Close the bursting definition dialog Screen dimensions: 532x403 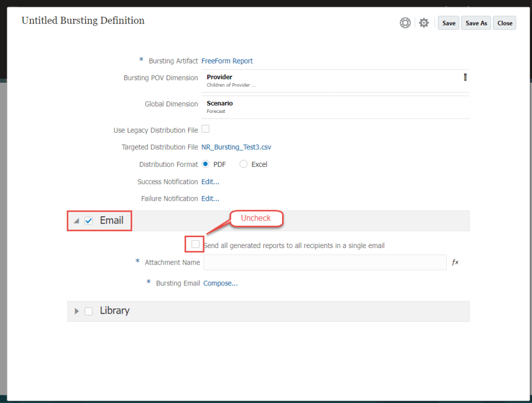click(x=504, y=23)
